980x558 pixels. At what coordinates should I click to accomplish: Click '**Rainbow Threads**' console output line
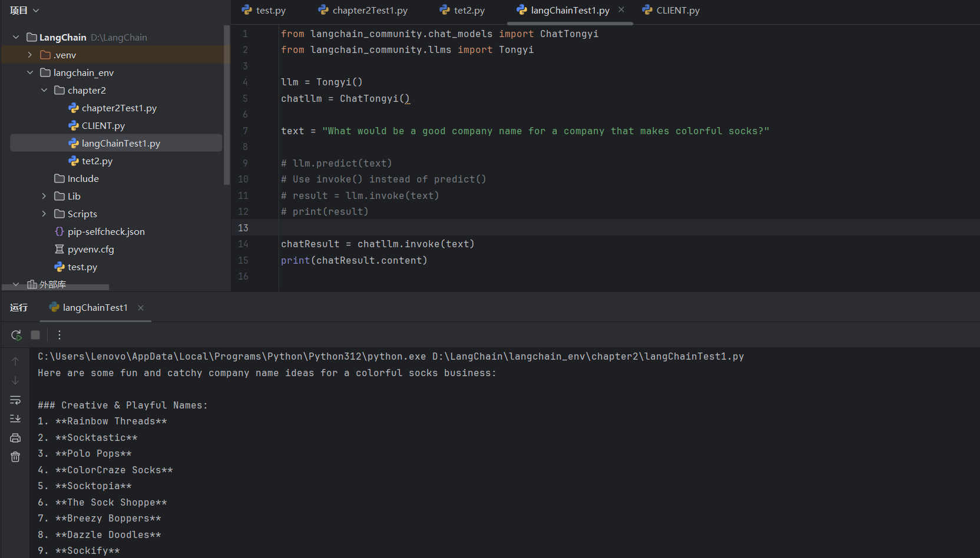(111, 421)
